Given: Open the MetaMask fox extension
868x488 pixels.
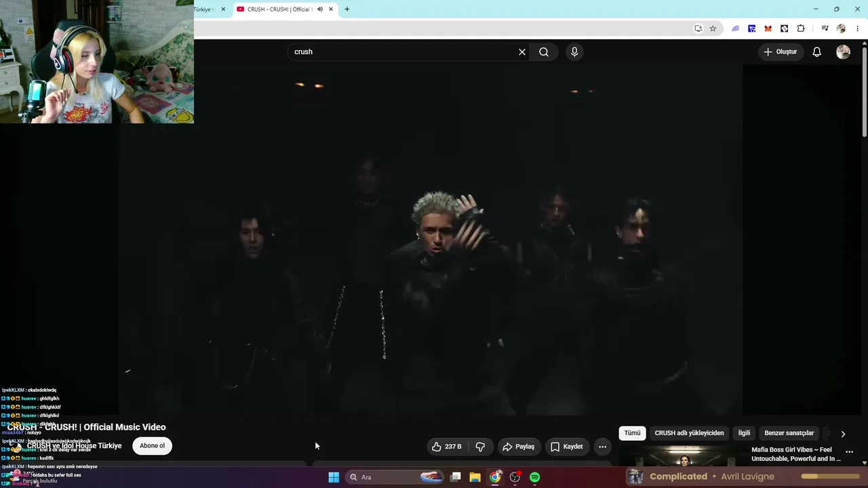Looking at the screenshot, I should click(x=768, y=28).
